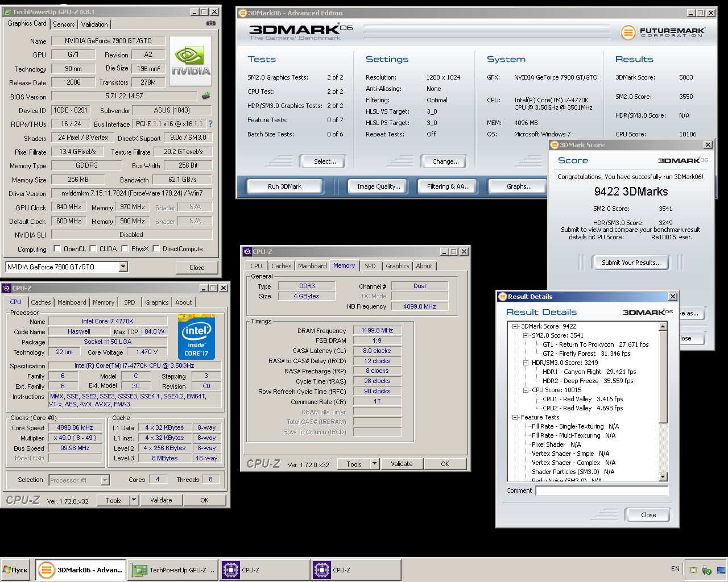Screen dimensions: 728x582
Task: Collapse the HDR/SM3.0 Score: 3249 node
Action: 526,363
